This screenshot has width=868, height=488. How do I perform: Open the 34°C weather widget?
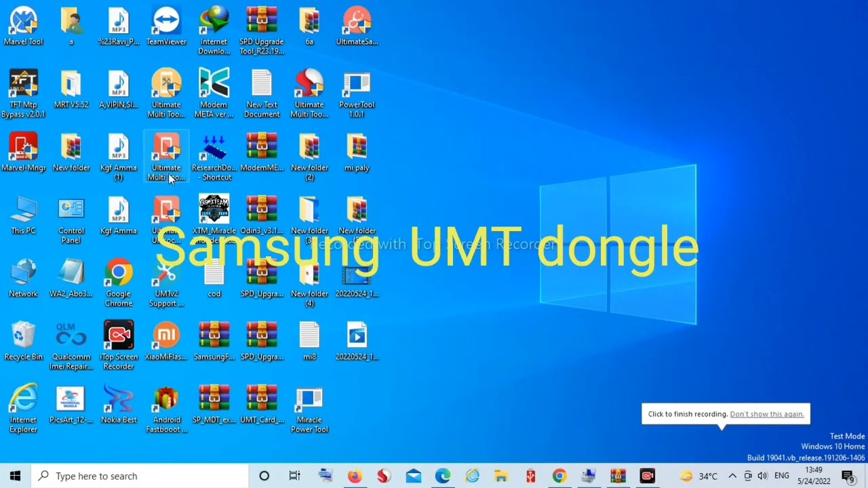click(x=698, y=476)
